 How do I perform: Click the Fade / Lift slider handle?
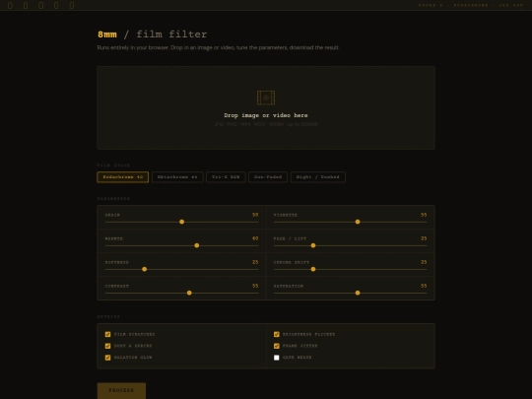pos(313,245)
